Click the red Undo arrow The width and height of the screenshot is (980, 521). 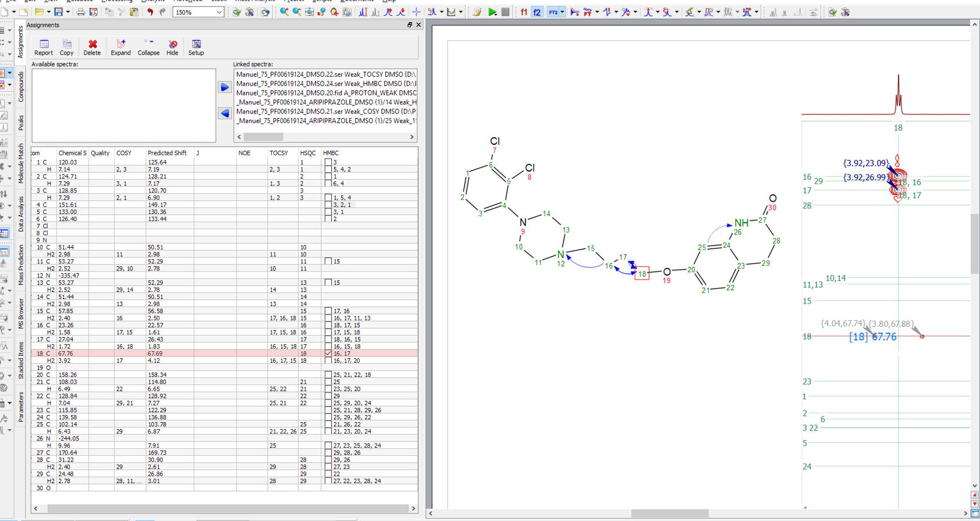(150, 12)
